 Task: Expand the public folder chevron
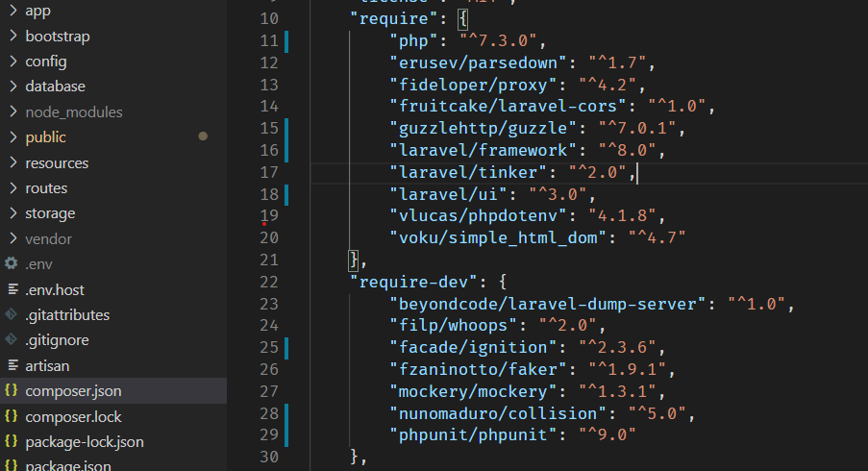pos(13,136)
